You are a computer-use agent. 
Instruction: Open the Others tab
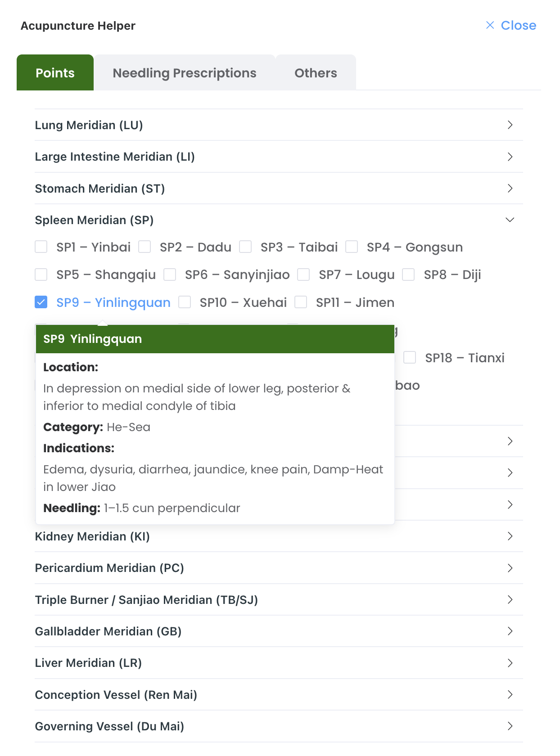(x=316, y=73)
